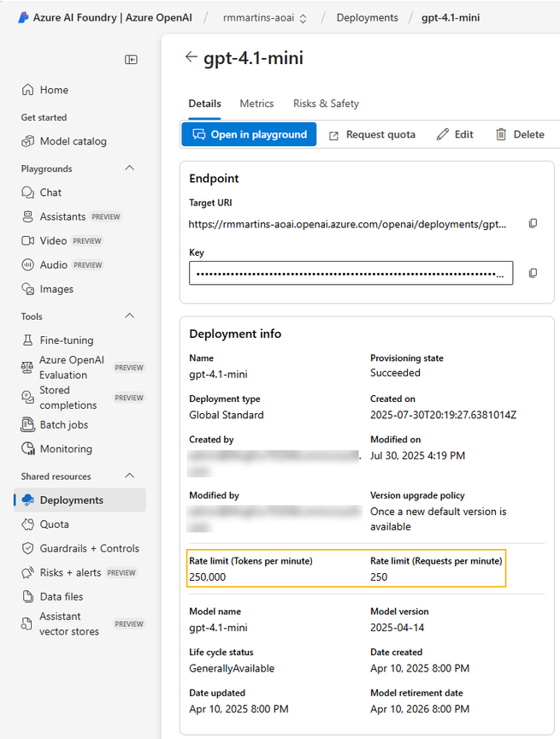Open Batch jobs label in sidebar

64,424
